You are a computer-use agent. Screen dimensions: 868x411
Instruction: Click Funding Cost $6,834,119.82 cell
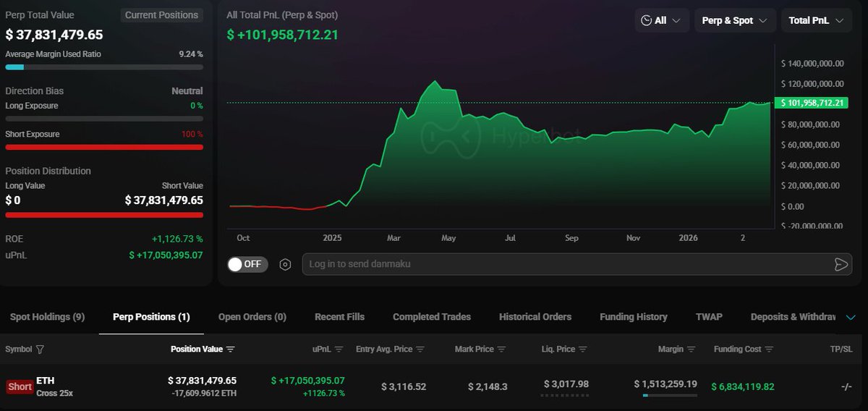point(743,387)
